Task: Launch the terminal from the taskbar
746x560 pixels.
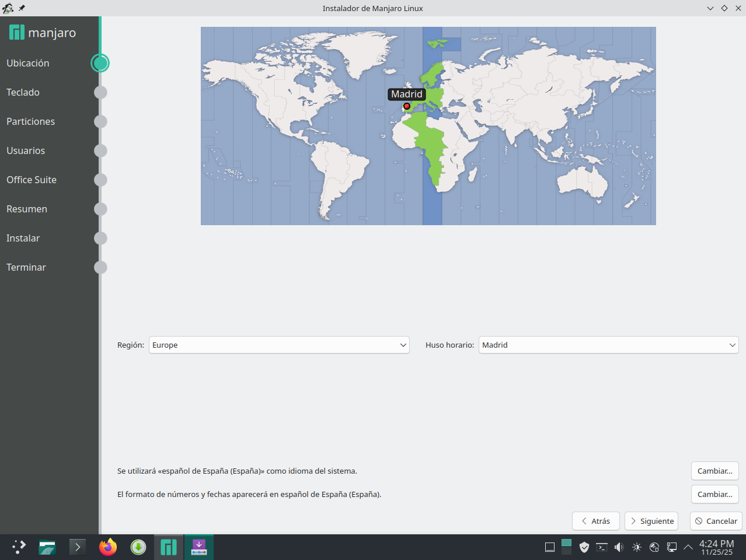Action: click(78, 547)
